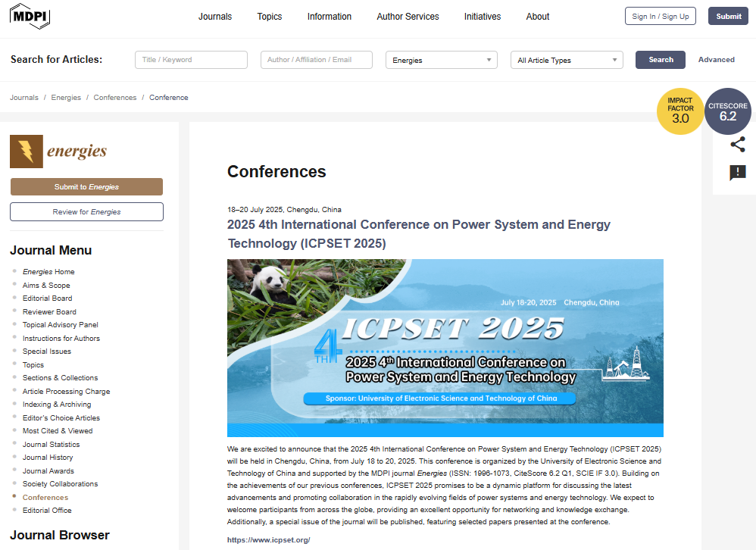Open Sections & Collections

[61, 378]
